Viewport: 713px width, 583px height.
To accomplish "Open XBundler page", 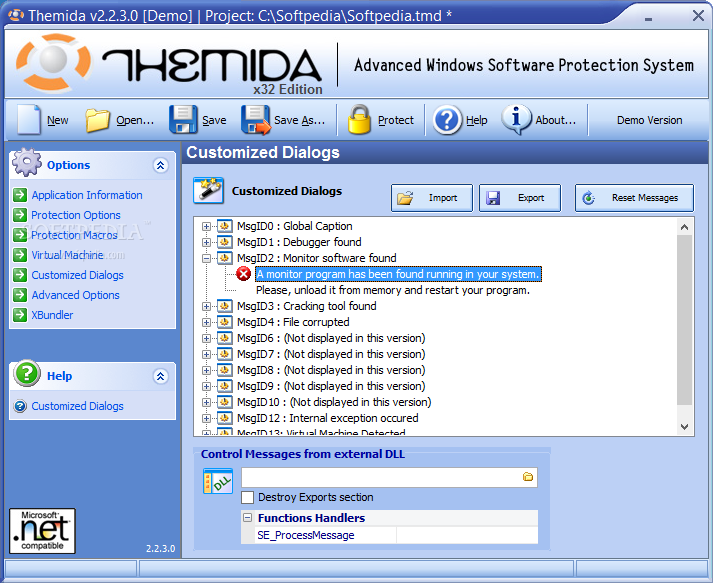I will pos(52,315).
